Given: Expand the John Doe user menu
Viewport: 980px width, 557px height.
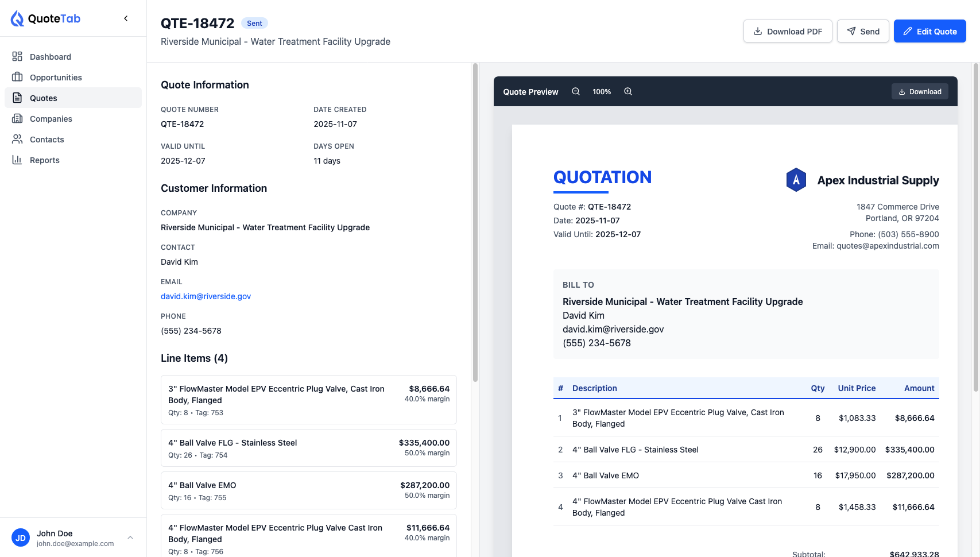Looking at the screenshot, I should point(130,538).
